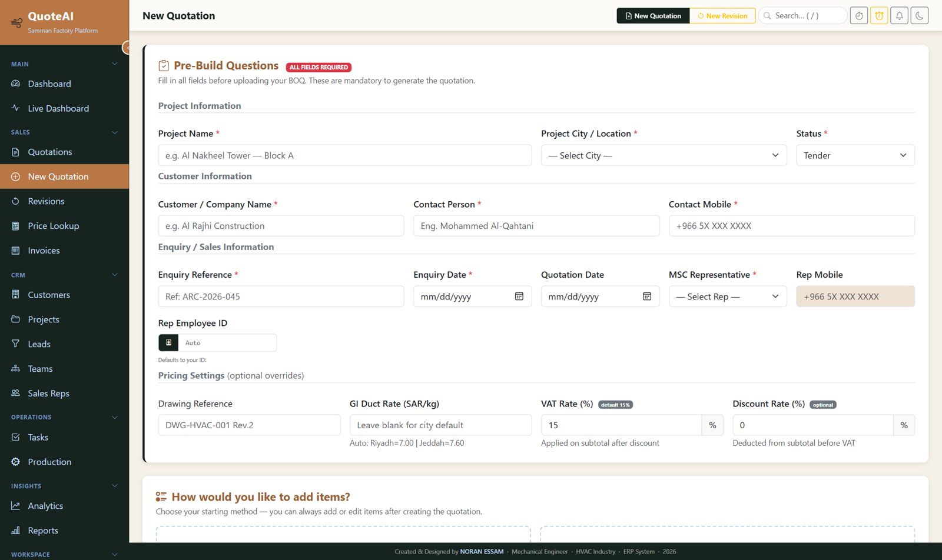
Task: Open the Quotation Date calendar picker icon
Action: point(647,296)
